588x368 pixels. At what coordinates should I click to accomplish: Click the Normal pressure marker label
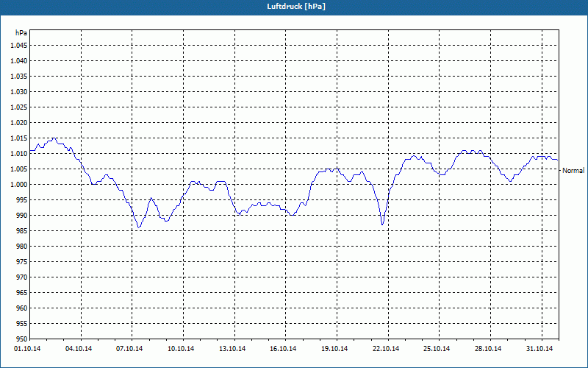(573, 171)
